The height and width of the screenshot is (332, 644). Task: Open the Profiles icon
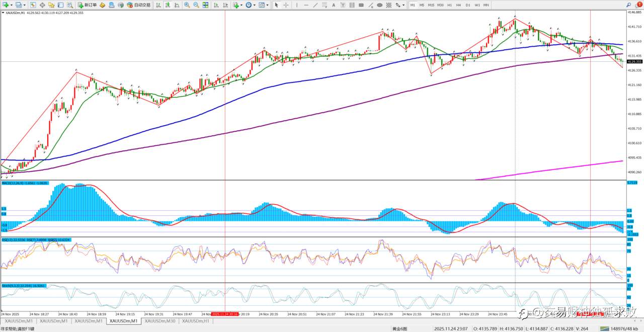[x=18, y=5]
